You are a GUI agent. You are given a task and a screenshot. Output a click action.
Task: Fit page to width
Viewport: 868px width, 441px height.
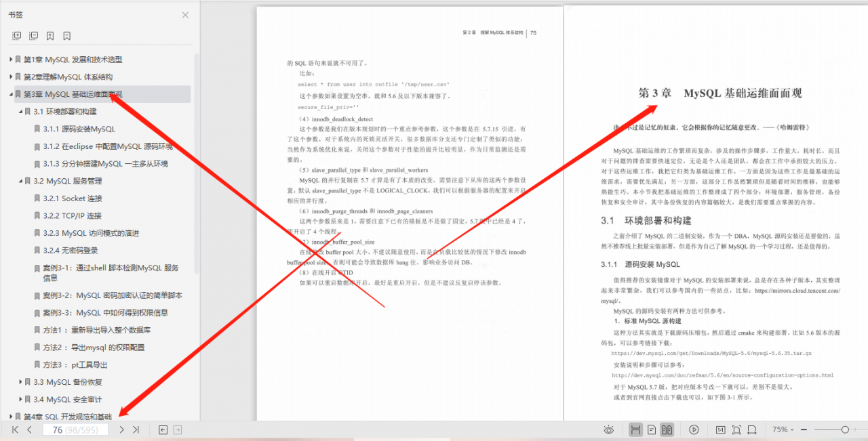point(753,429)
